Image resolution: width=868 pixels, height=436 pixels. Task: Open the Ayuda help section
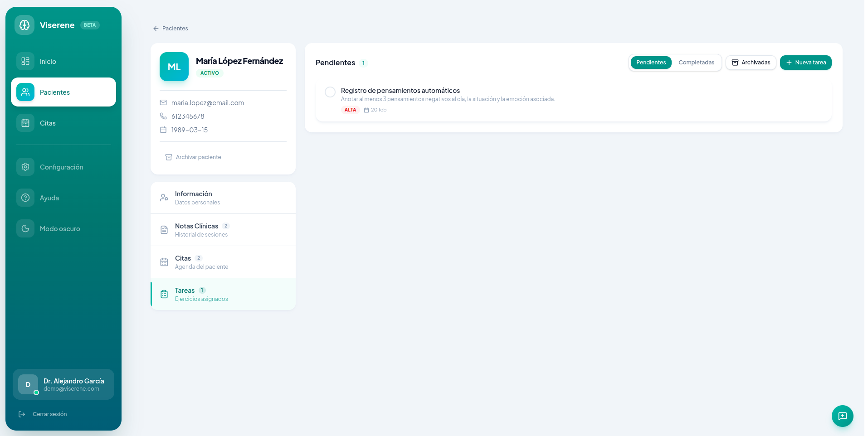tap(49, 198)
